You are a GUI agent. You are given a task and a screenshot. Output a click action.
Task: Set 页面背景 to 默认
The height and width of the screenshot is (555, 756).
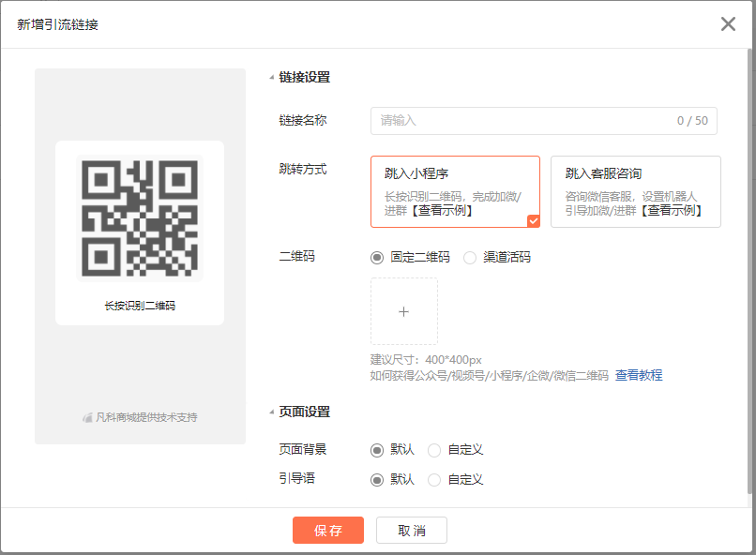point(377,450)
